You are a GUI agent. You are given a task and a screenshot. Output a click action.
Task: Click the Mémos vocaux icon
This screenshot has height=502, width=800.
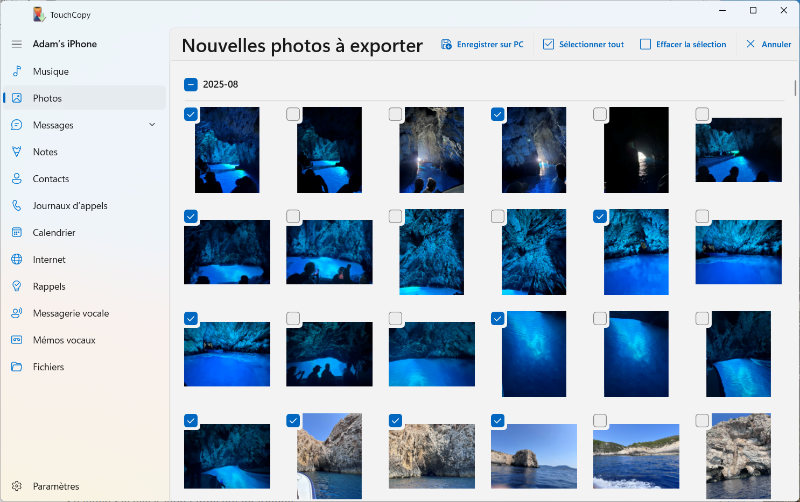click(17, 340)
